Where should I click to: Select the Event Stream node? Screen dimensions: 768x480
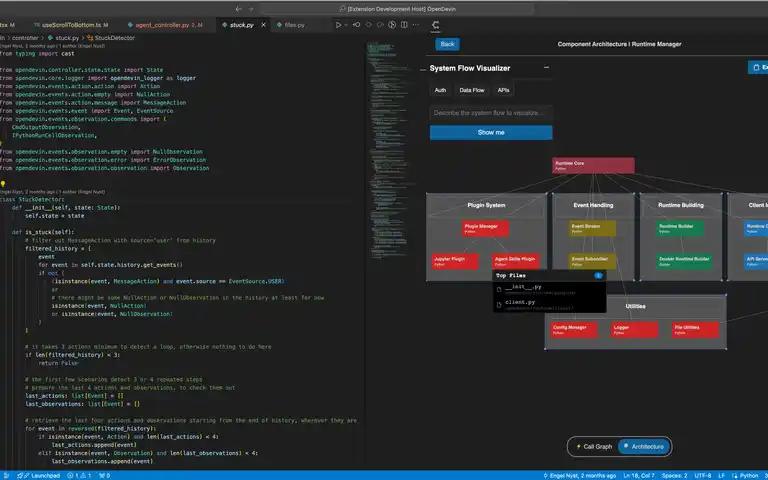pyautogui.click(x=592, y=228)
